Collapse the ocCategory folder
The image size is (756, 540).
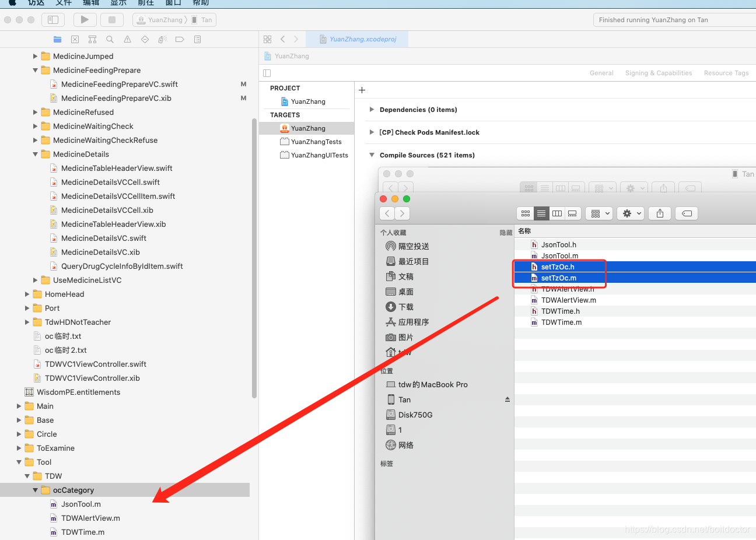tap(35, 490)
